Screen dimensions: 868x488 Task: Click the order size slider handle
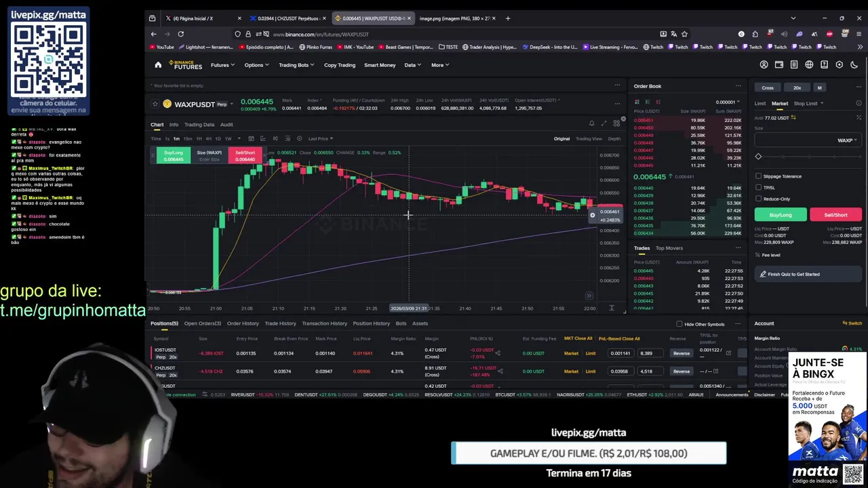point(758,157)
